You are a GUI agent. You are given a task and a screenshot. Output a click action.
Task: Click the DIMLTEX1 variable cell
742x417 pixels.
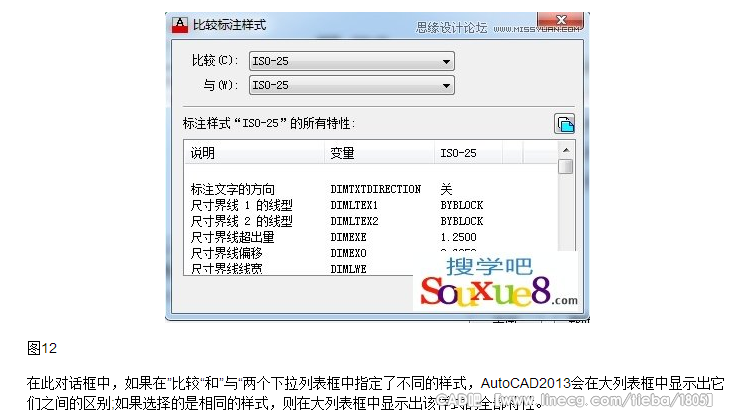click(x=354, y=205)
